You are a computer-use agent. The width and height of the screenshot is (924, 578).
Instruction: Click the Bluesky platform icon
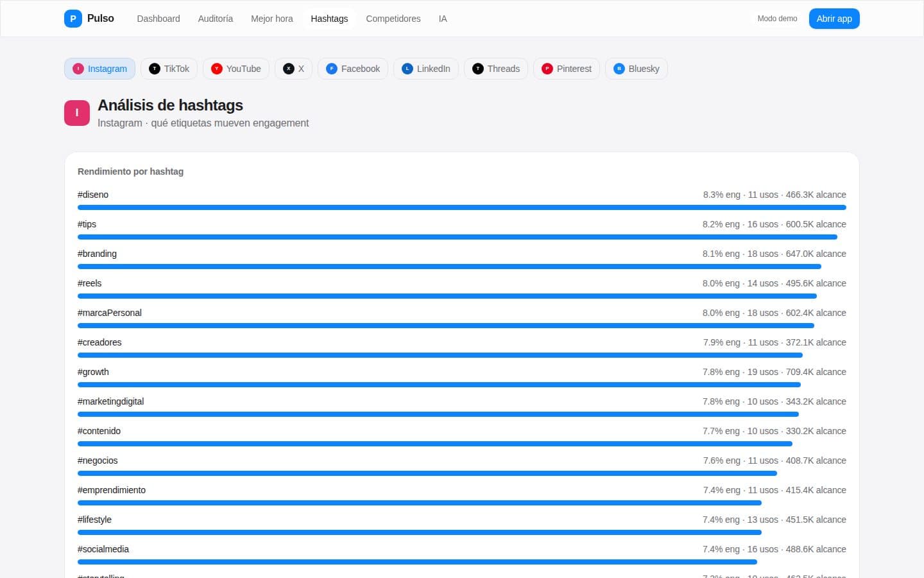(x=619, y=69)
